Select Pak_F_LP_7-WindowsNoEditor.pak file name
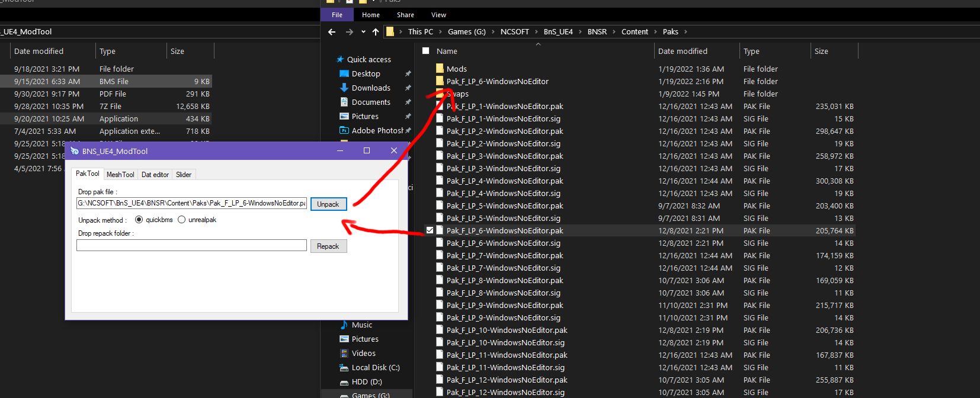This screenshot has width=980, height=398. (505, 256)
